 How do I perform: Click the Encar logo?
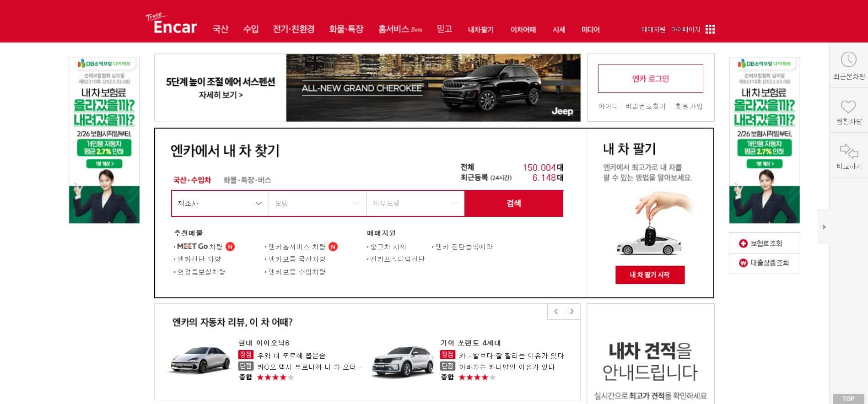[172, 24]
